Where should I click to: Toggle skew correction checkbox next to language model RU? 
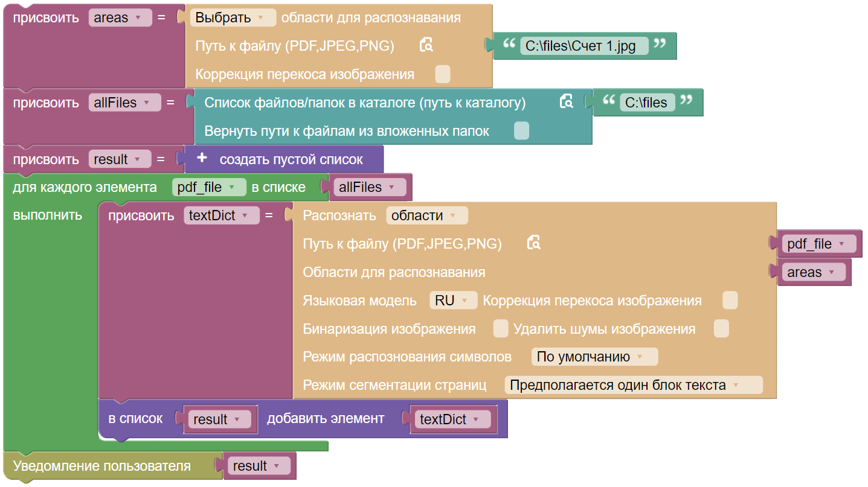coord(730,301)
